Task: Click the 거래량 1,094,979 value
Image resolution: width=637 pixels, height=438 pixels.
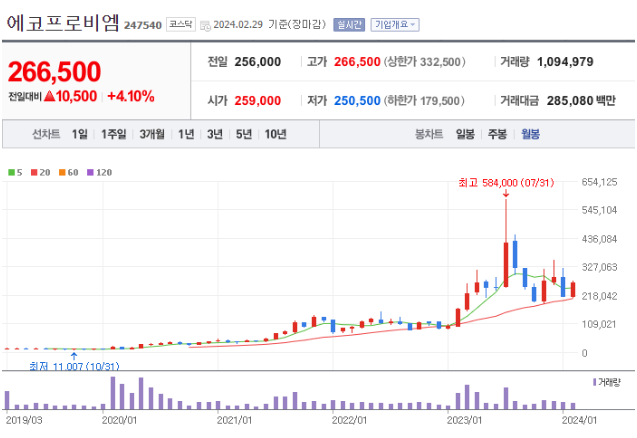Action: coord(565,62)
